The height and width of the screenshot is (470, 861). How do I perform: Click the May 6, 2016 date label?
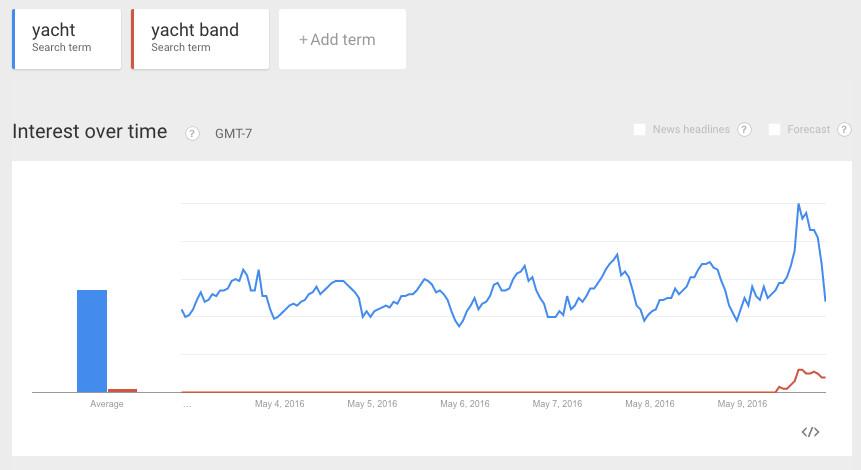(x=465, y=404)
